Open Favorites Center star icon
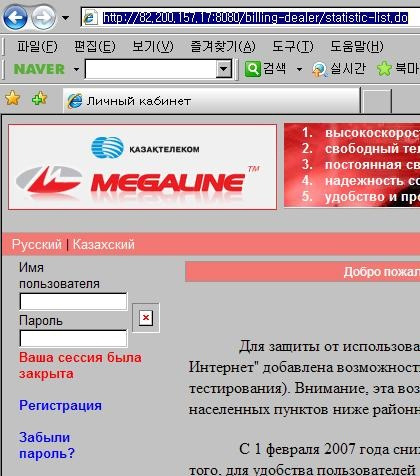This screenshot has height=476, width=420. pos(13,99)
